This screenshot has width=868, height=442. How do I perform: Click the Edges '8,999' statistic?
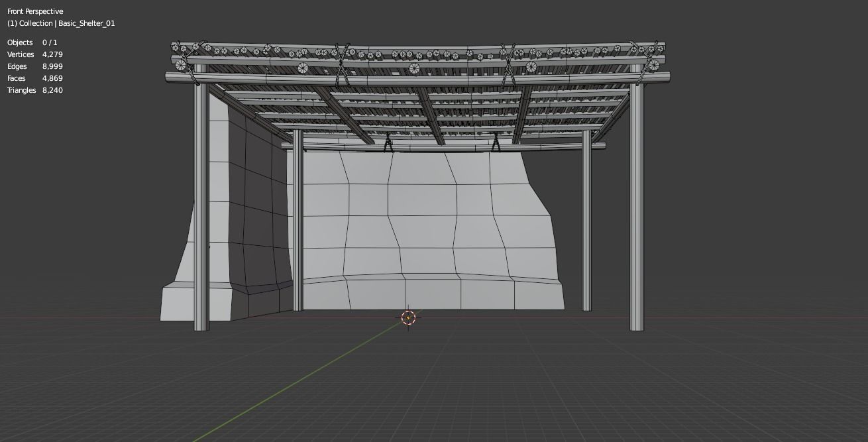[52, 66]
